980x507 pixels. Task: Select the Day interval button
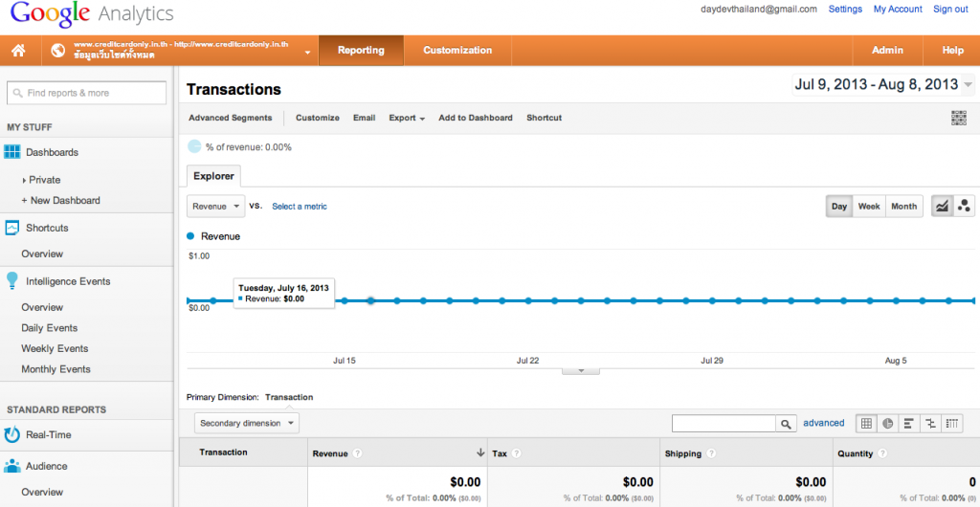tap(838, 206)
